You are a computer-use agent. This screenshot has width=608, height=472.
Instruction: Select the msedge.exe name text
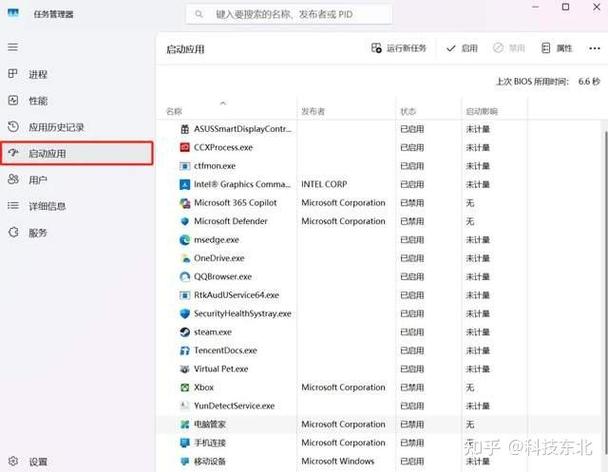coord(216,240)
